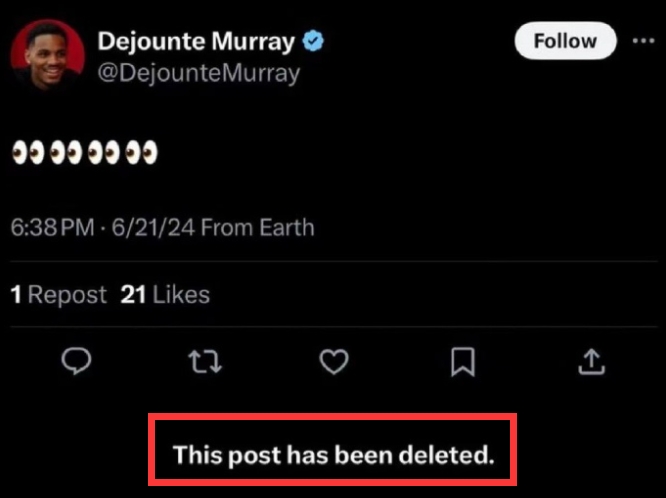Click the third pair of eyes emoji

(x=104, y=153)
